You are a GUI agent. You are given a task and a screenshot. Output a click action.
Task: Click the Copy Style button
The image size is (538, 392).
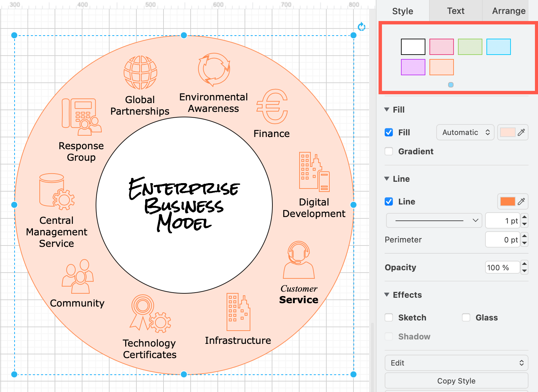click(456, 381)
